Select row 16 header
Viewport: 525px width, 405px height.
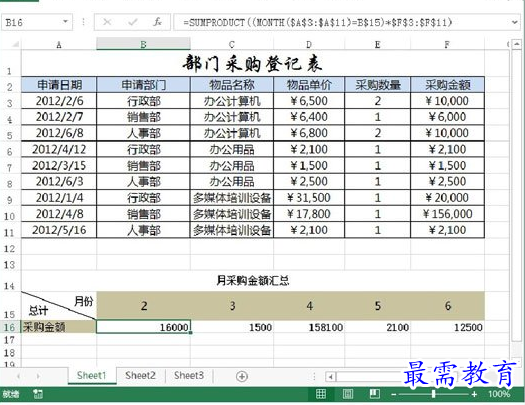click(x=10, y=327)
